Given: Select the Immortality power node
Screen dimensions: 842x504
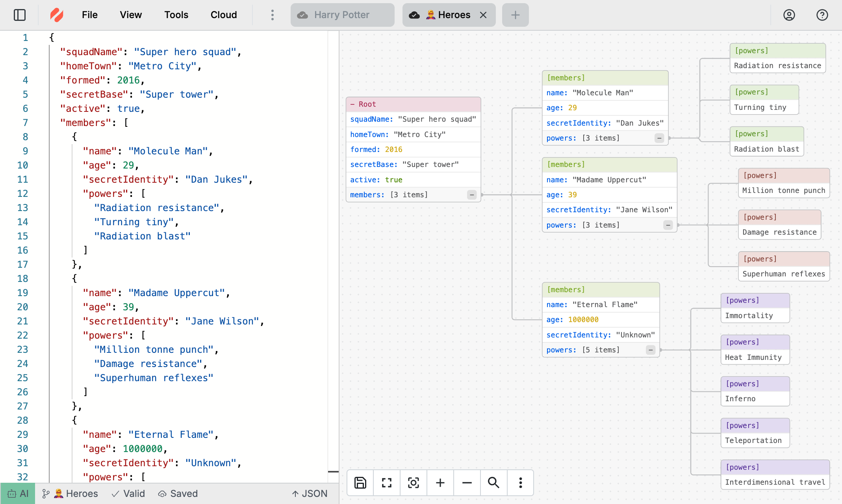Looking at the screenshot, I should click(755, 308).
